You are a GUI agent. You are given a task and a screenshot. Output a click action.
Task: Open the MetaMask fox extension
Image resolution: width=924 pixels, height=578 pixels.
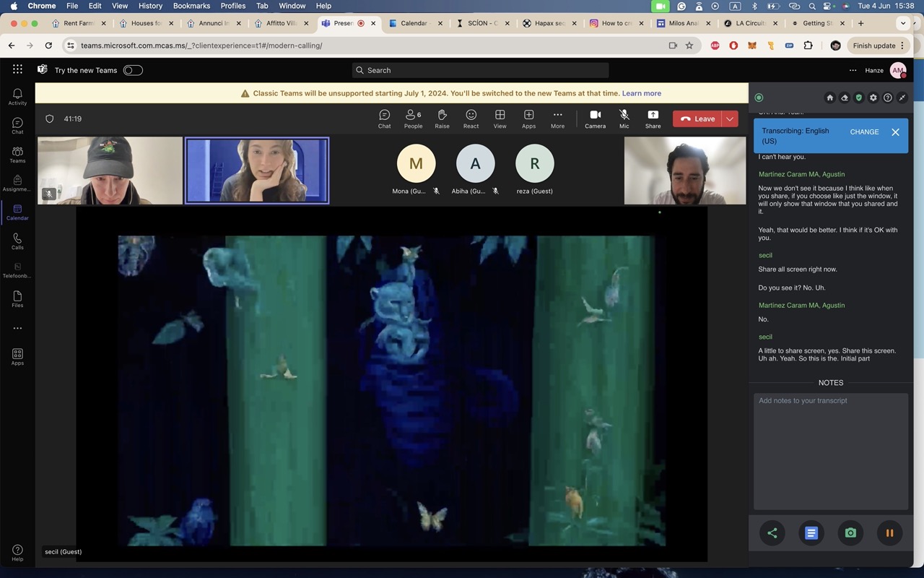coord(752,46)
